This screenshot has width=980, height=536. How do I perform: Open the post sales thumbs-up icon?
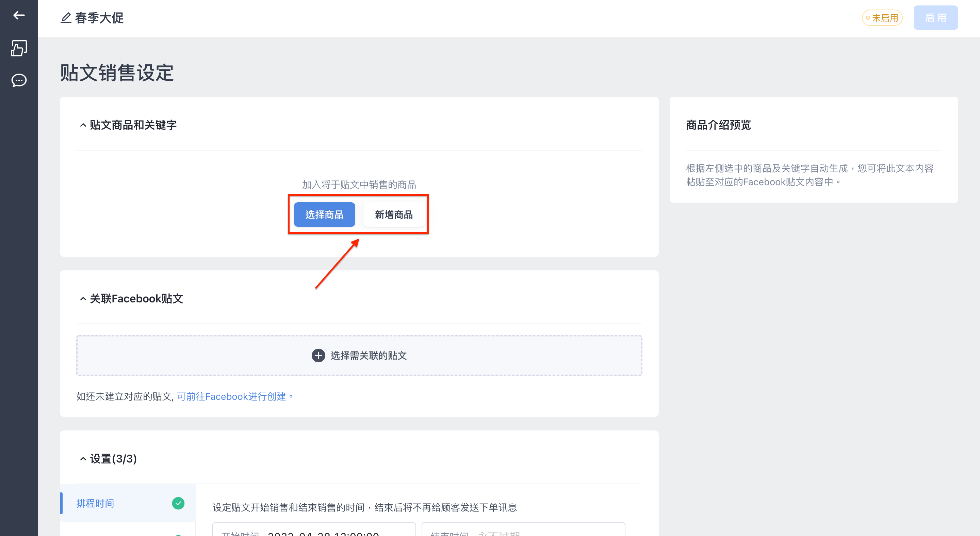click(x=19, y=48)
